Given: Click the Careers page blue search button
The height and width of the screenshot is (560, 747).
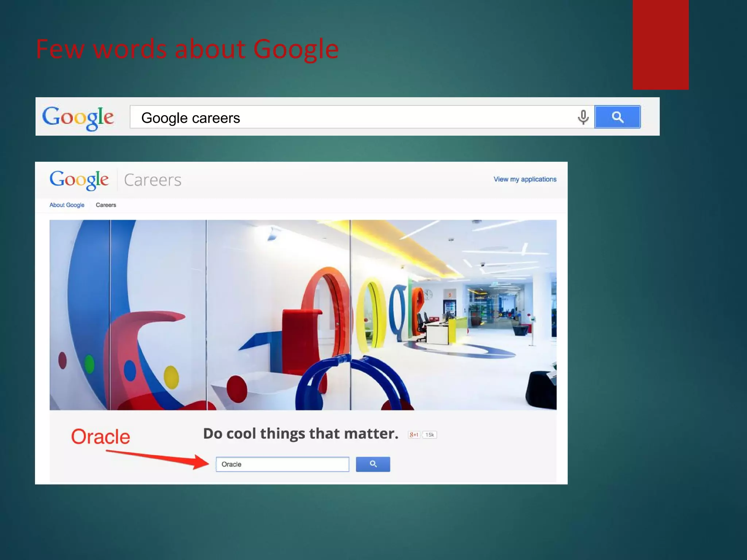Looking at the screenshot, I should click(x=373, y=464).
